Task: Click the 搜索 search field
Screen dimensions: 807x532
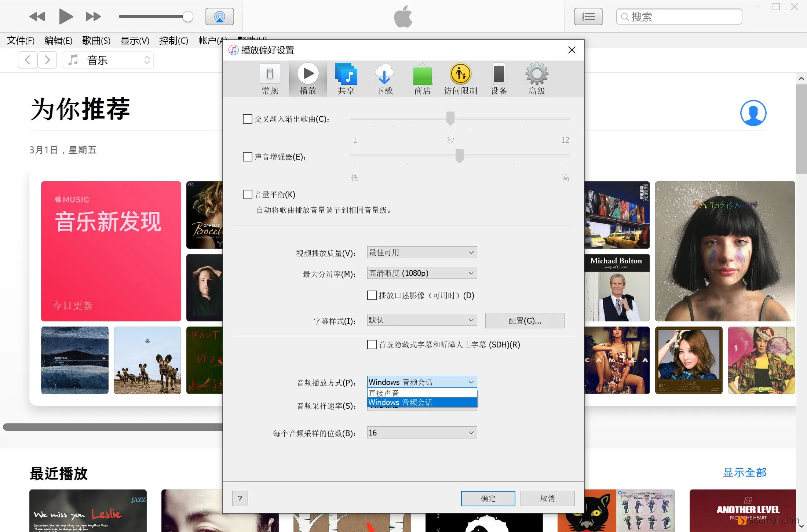Action: tap(679, 17)
